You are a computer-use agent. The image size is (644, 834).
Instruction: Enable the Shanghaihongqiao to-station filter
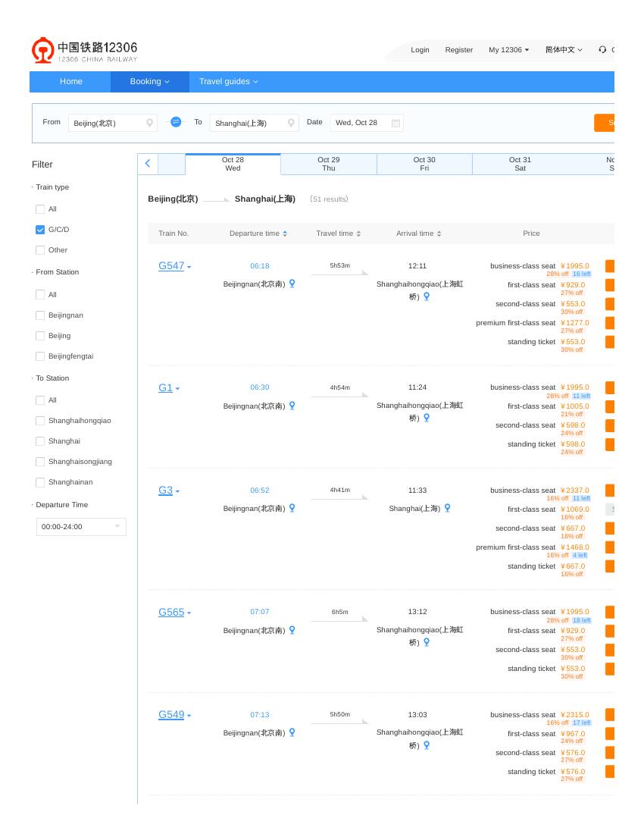coord(40,421)
